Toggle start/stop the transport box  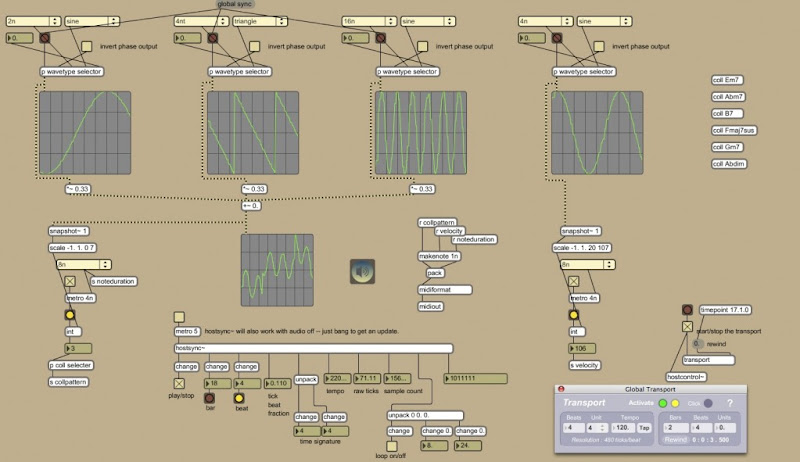pyautogui.click(x=687, y=326)
